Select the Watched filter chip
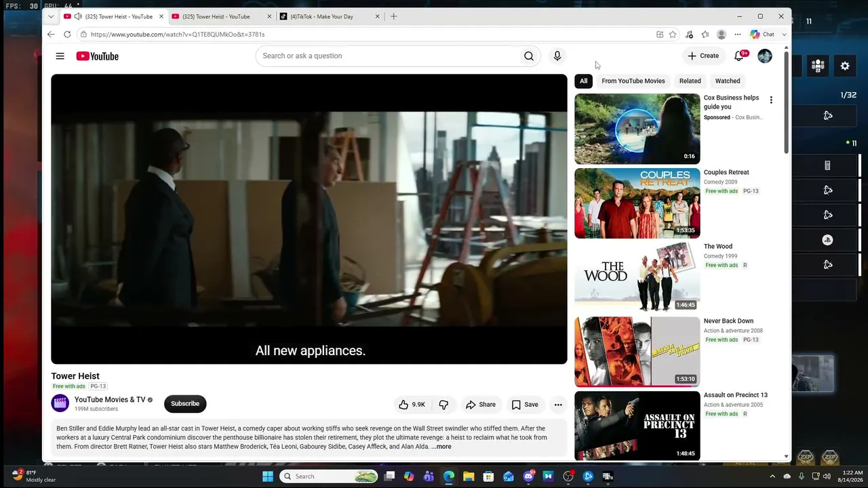Screen dimensions: 868x488 pyautogui.click(x=728, y=81)
